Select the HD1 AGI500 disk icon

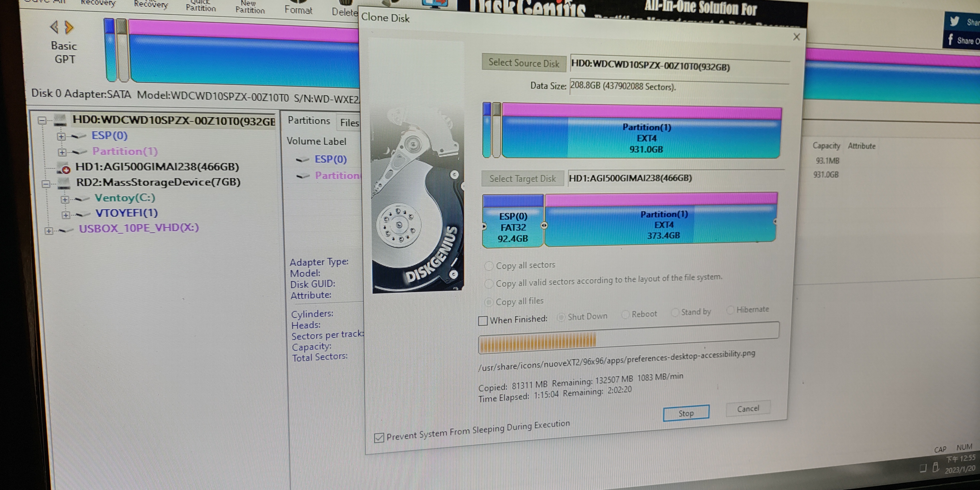click(63, 167)
